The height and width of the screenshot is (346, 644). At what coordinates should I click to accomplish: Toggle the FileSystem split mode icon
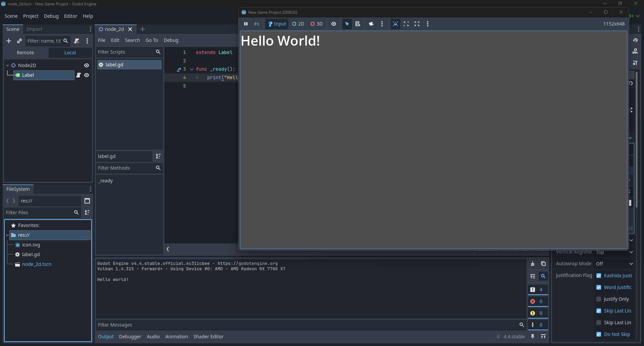coord(87,201)
